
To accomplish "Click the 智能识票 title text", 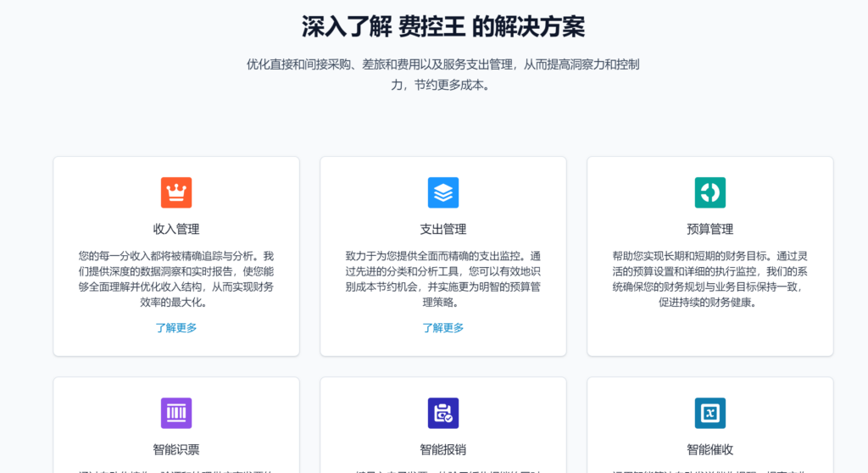I will pyautogui.click(x=176, y=449).
